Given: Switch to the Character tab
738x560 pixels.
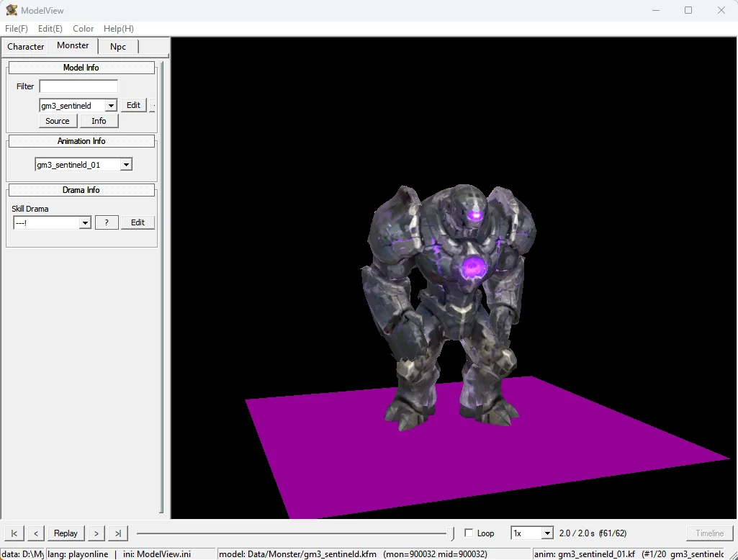Looking at the screenshot, I should [x=25, y=47].
